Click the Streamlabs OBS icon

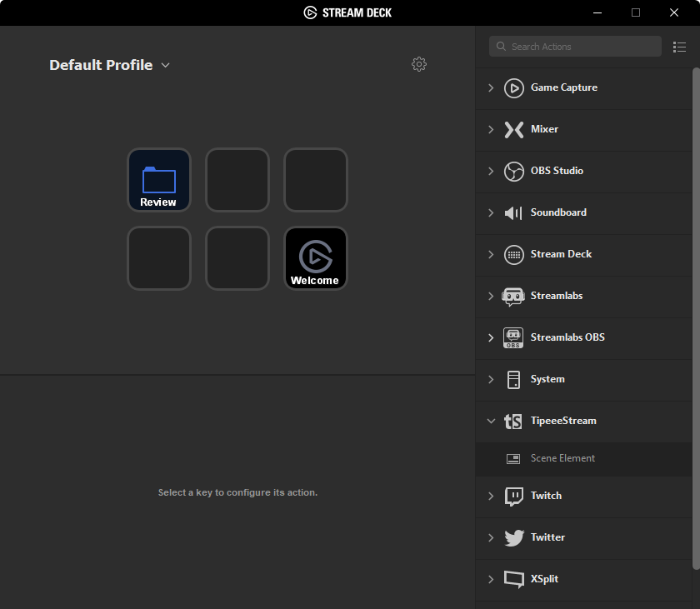pyautogui.click(x=513, y=337)
